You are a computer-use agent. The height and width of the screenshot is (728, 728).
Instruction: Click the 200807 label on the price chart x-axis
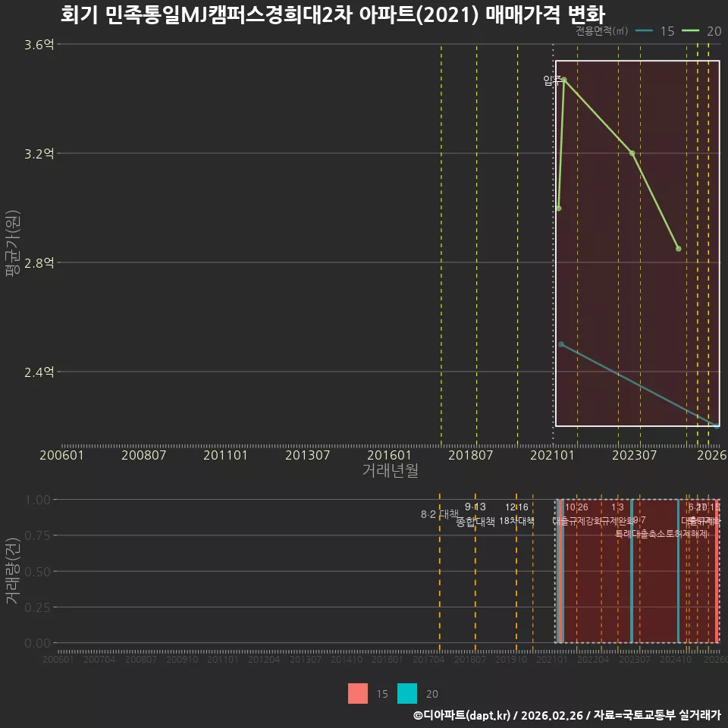[143, 455]
